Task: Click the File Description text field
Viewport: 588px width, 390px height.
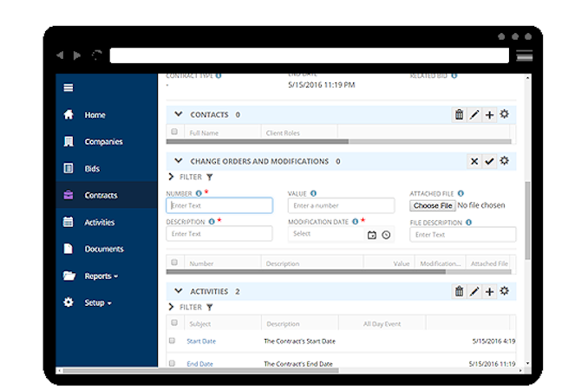Action: coord(463,235)
